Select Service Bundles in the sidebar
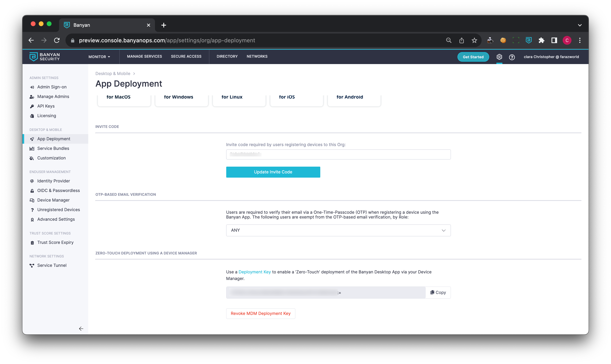This screenshot has width=611, height=364. point(53,148)
